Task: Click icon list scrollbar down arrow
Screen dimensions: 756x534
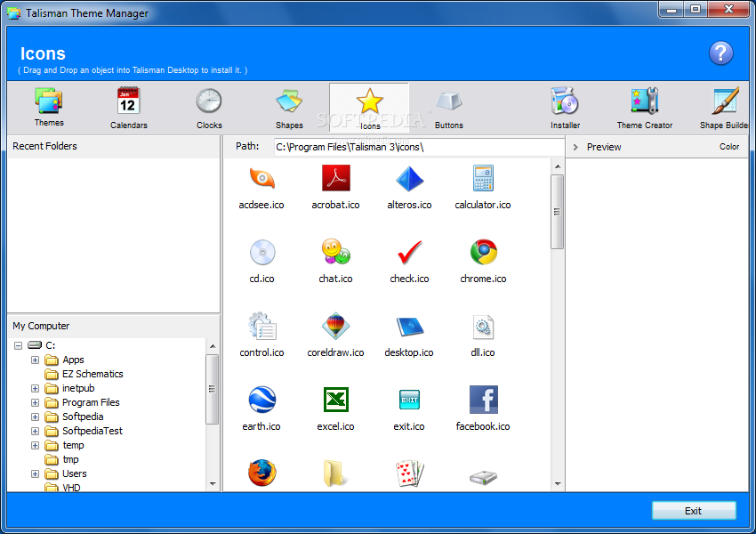Action: click(x=558, y=483)
